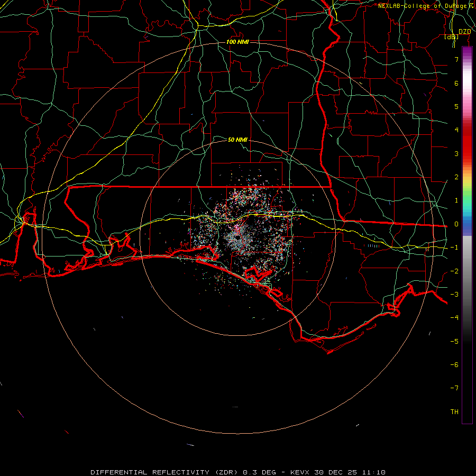Click the DZD product label above the scale
This screenshot has width=476, height=476.
point(465,32)
